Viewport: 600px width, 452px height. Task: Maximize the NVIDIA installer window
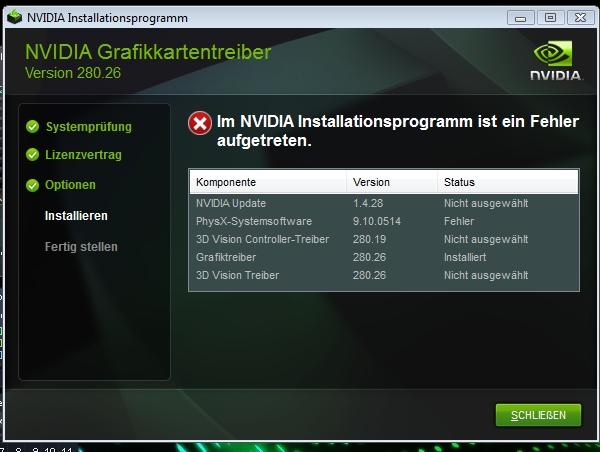click(x=550, y=18)
